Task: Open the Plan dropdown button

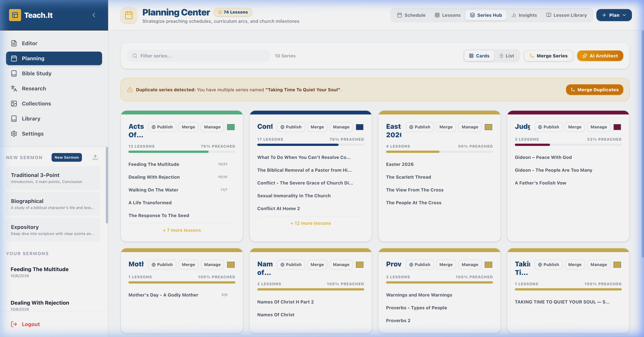Action: click(614, 15)
